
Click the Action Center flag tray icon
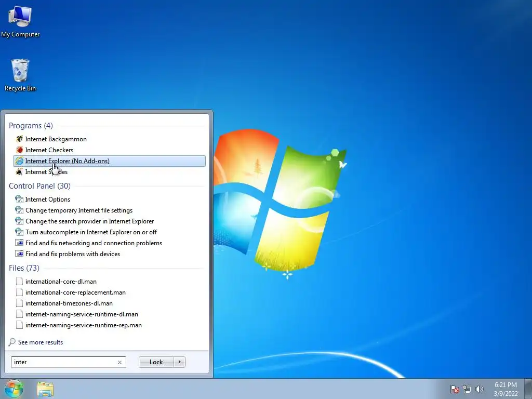(x=454, y=389)
